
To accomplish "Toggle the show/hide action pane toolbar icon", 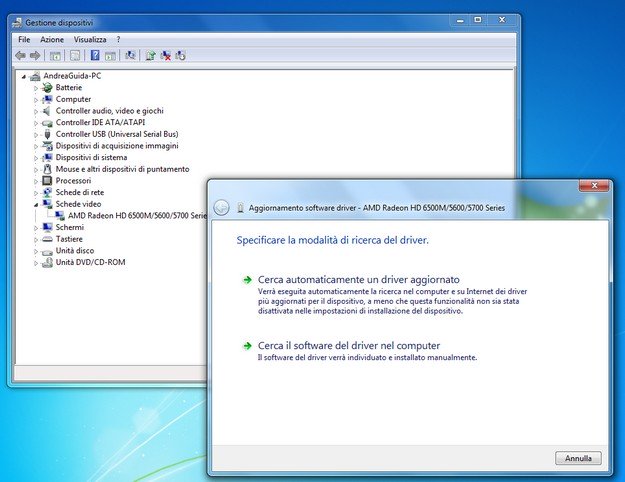I will [x=110, y=55].
